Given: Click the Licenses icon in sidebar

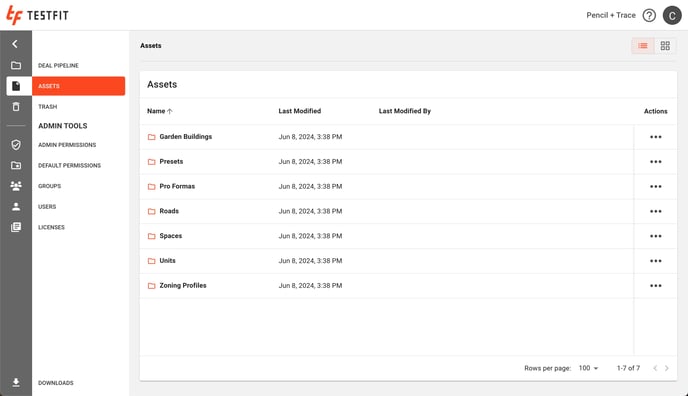Looking at the screenshot, I should click(16, 227).
